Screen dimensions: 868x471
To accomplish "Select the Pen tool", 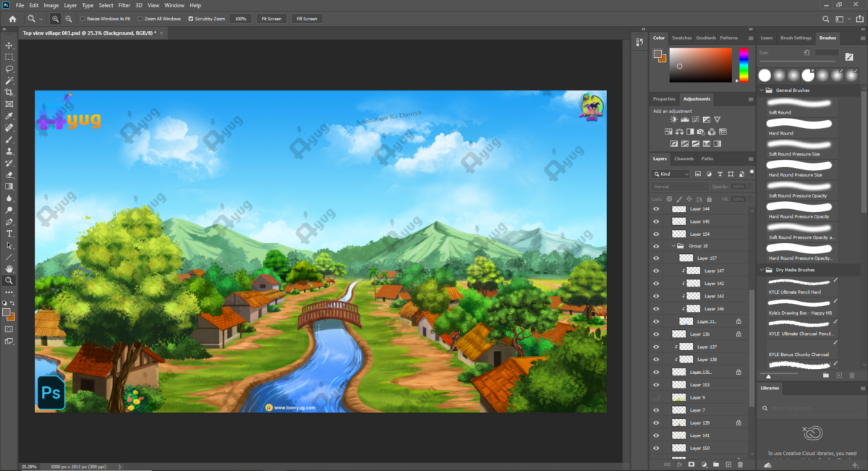I will pyautogui.click(x=9, y=222).
